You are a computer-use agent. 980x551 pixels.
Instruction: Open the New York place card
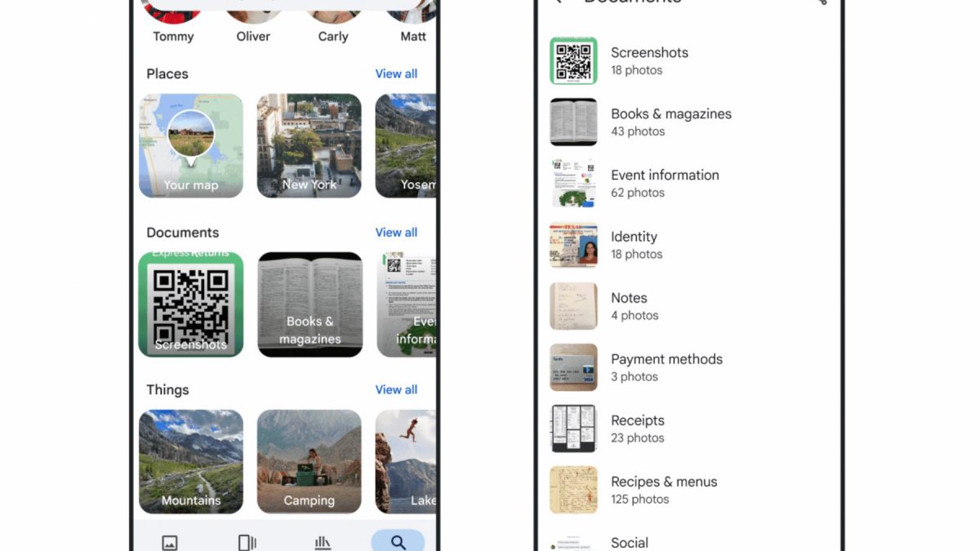310,145
